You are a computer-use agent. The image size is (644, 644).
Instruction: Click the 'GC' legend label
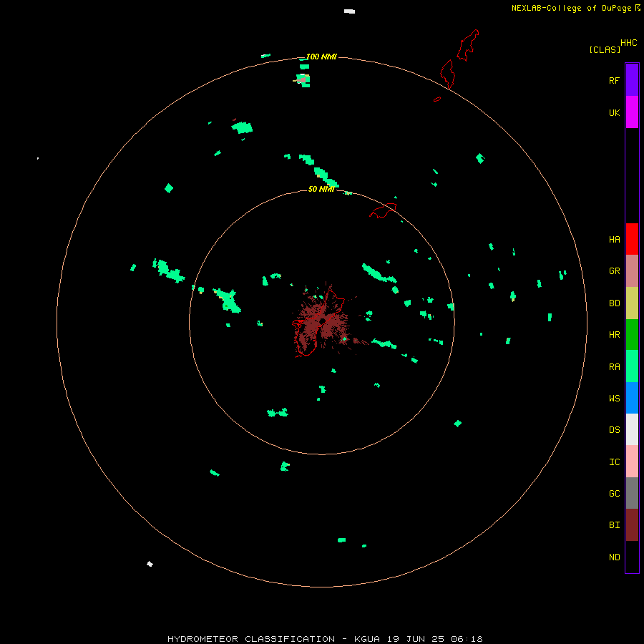click(614, 493)
